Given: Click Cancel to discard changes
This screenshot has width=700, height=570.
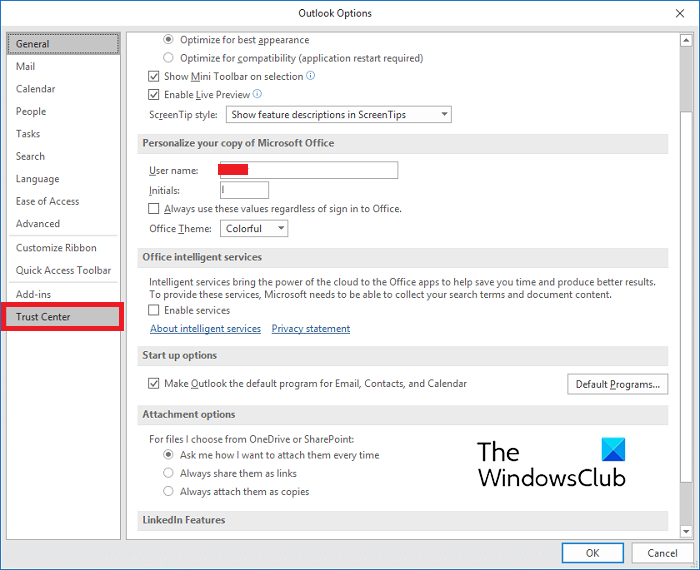Looking at the screenshot, I should pyautogui.click(x=662, y=553).
